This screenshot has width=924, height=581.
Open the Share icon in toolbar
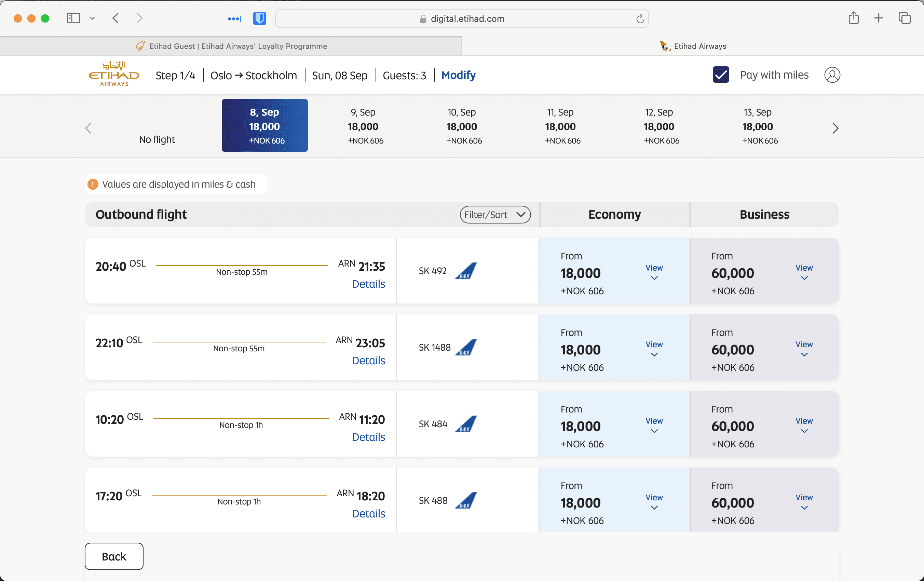(853, 18)
